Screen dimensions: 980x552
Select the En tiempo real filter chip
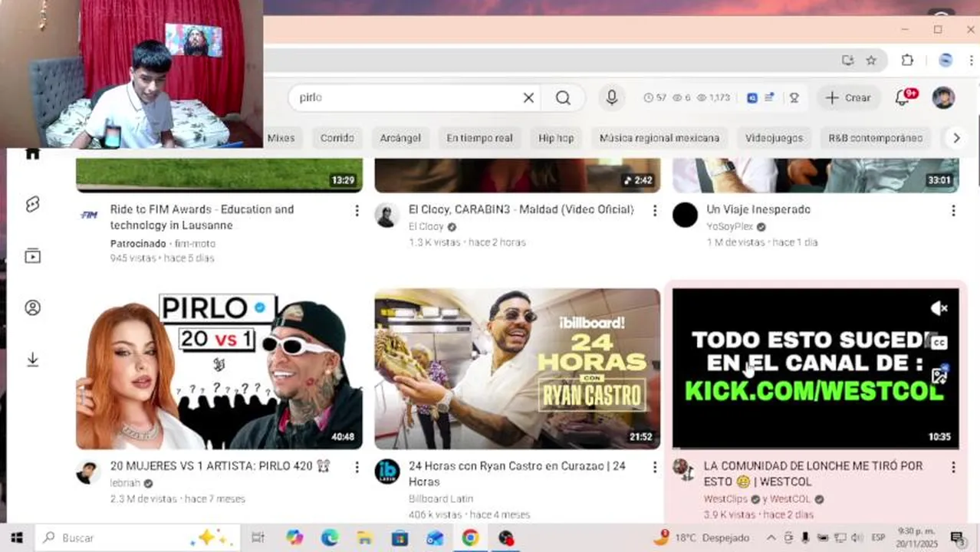click(x=479, y=138)
